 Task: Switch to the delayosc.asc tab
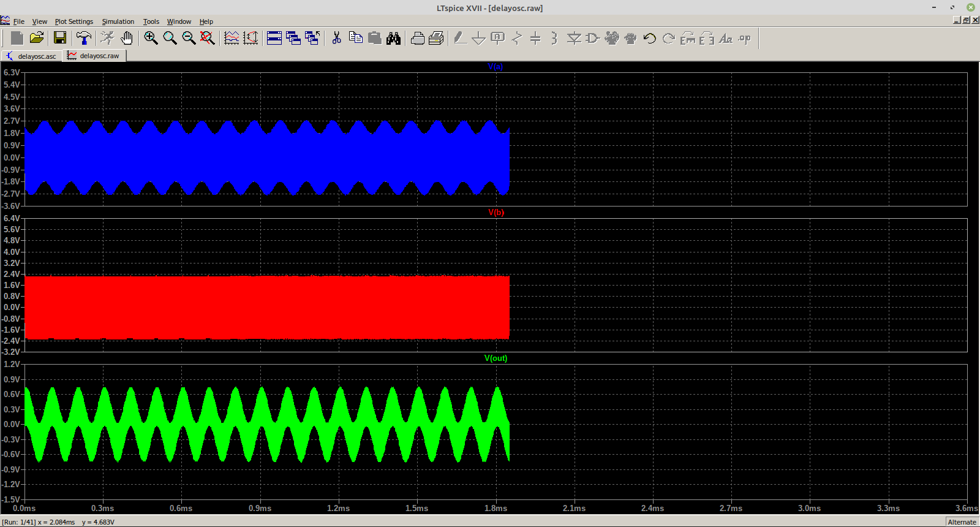(x=31, y=56)
